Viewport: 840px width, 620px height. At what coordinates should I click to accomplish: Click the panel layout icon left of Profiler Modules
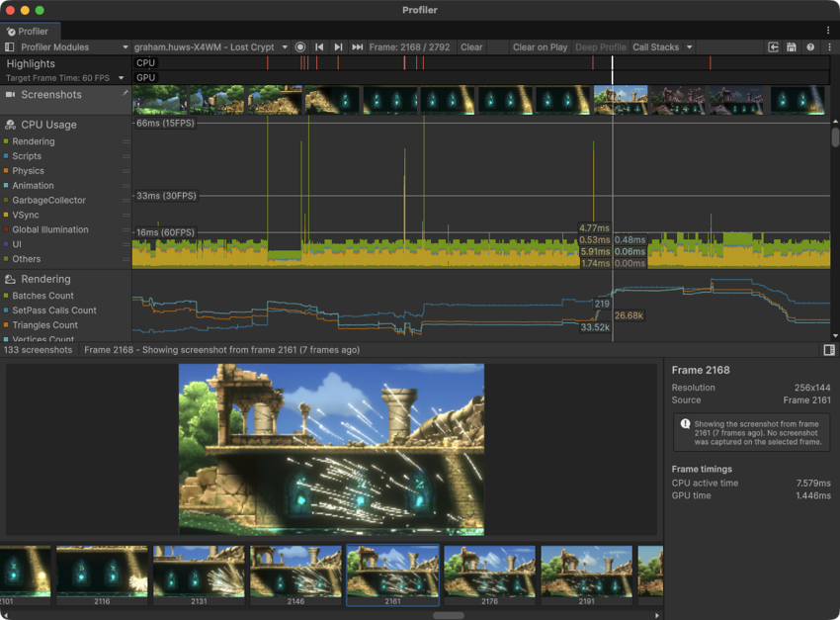point(9,47)
